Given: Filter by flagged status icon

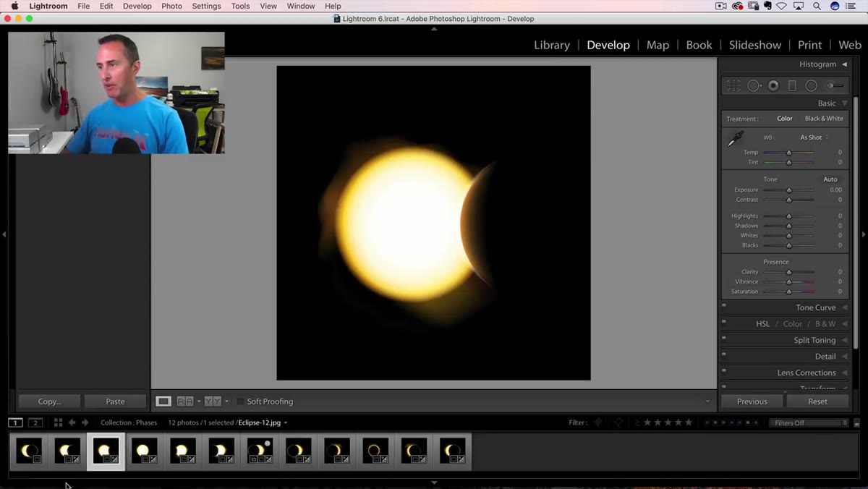Looking at the screenshot, I should tap(598, 422).
